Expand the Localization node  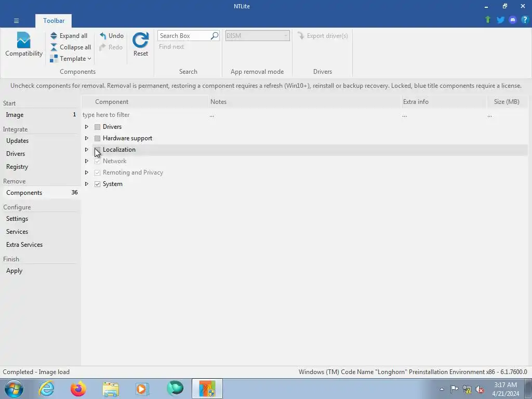click(x=87, y=150)
